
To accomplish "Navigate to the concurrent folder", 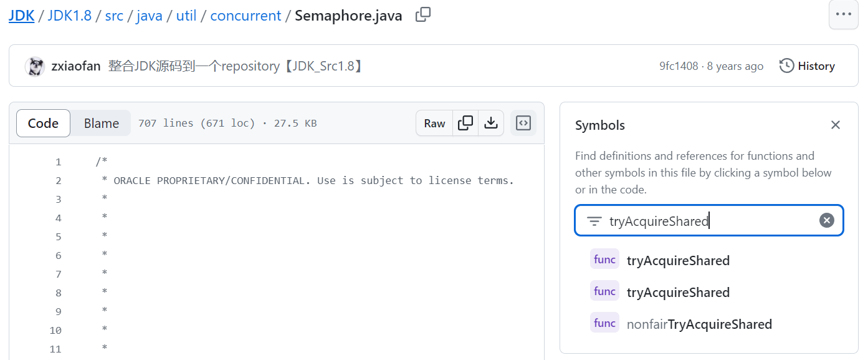I will click(x=246, y=16).
